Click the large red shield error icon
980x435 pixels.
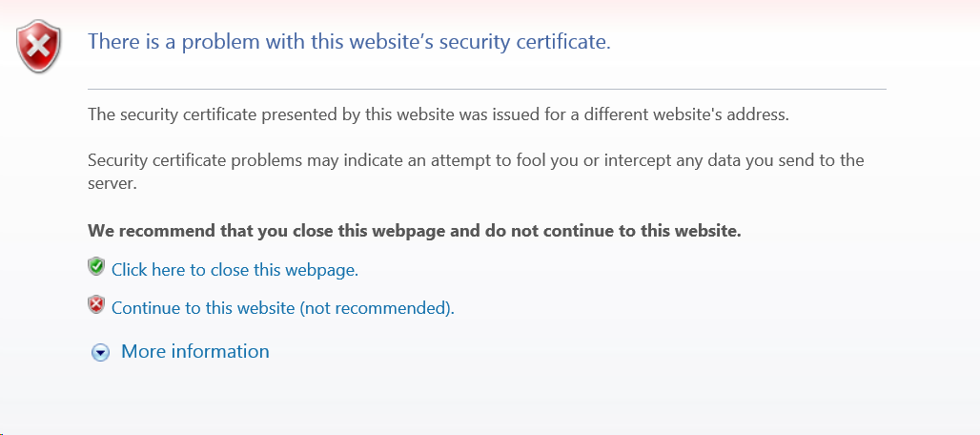39,46
